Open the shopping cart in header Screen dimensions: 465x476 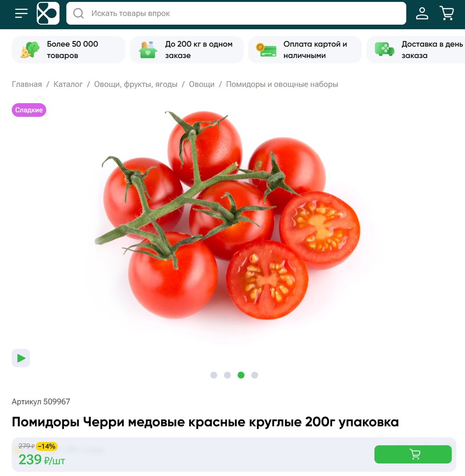447,13
